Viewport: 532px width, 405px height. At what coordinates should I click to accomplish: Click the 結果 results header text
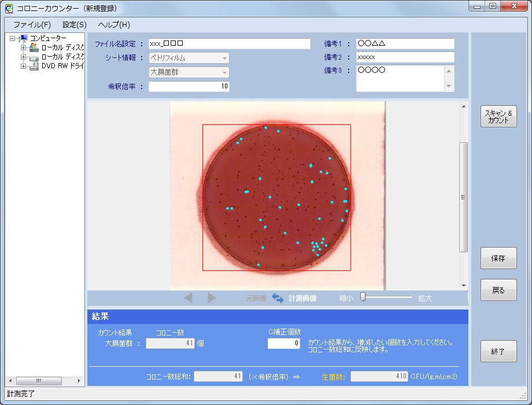pyautogui.click(x=100, y=316)
